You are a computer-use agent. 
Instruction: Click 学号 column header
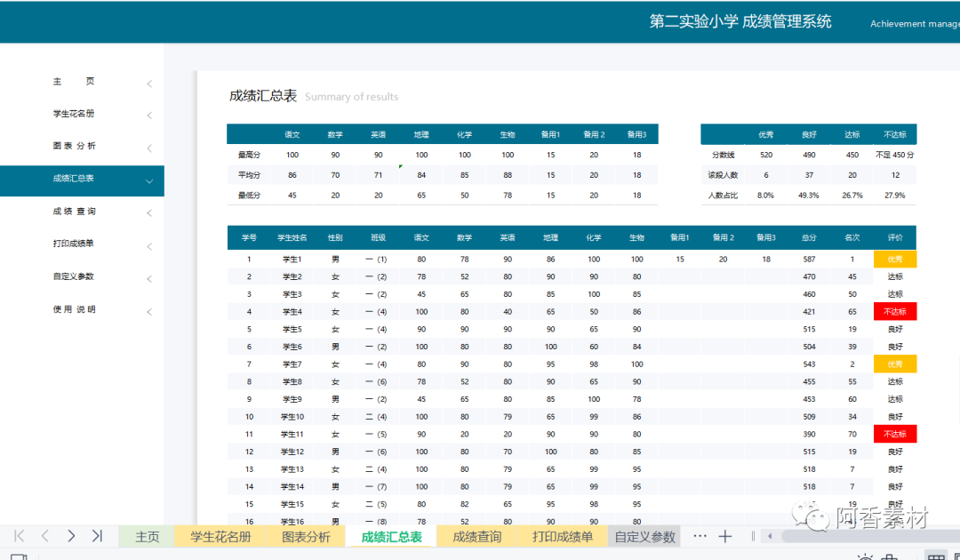pyautogui.click(x=249, y=237)
